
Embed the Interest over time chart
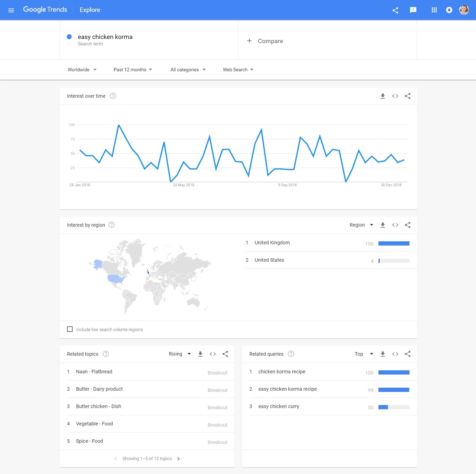coord(395,96)
